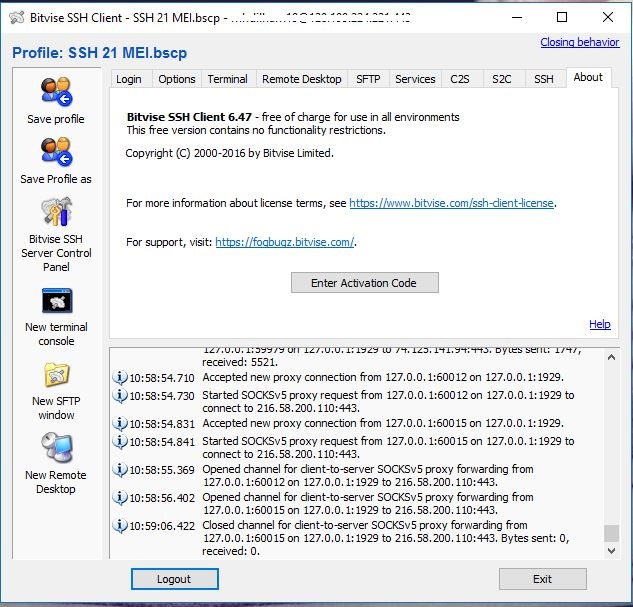The height and width of the screenshot is (607, 633).
Task: Click the 10:59:06.422 Closed channel log message
Action: (x=386, y=538)
